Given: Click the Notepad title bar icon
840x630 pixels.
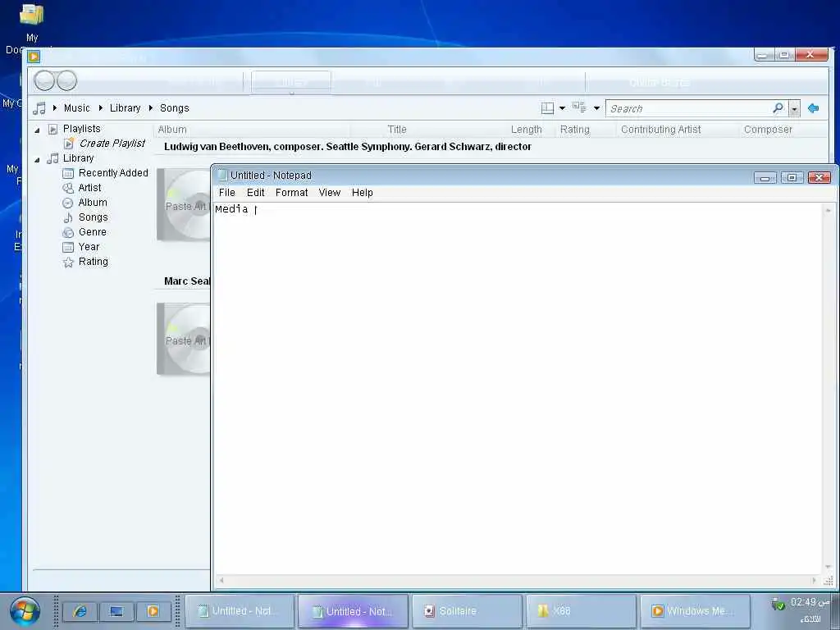Looking at the screenshot, I should [222, 176].
